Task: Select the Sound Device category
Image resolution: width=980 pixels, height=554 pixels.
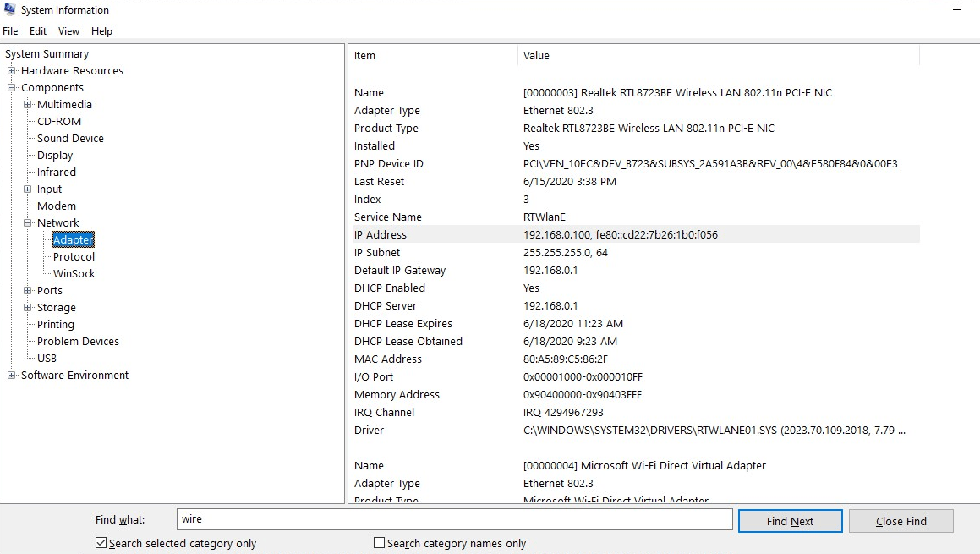Action: pyautogui.click(x=71, y=138)
